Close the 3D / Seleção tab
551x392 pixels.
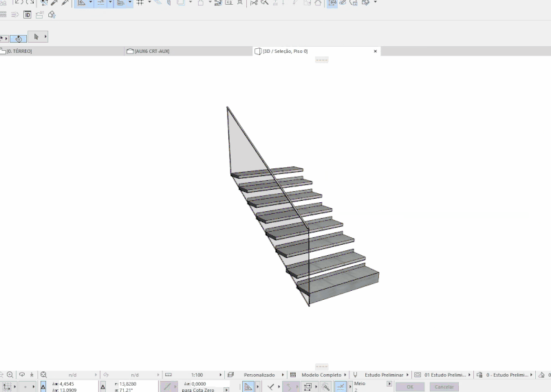376,52
